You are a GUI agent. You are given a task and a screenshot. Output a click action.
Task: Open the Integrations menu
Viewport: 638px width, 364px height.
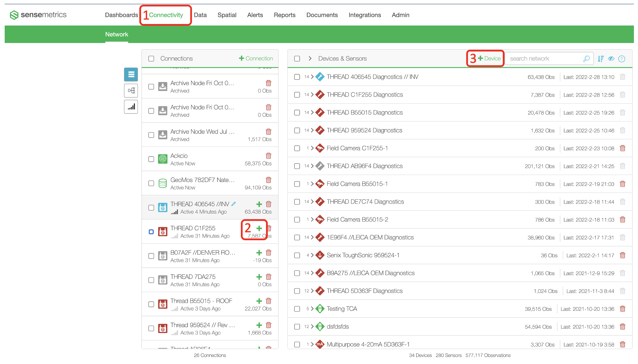[x=365, y=15]
